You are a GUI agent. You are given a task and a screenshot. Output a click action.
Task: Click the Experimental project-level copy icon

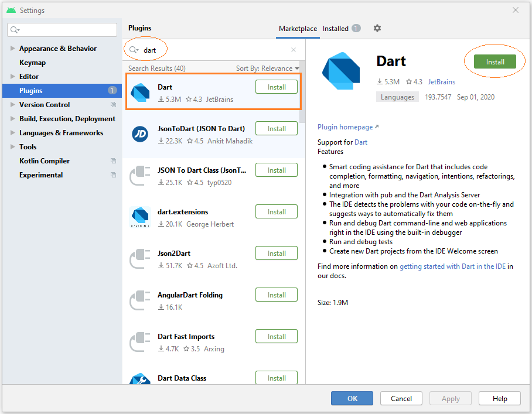tap(113, 175)
